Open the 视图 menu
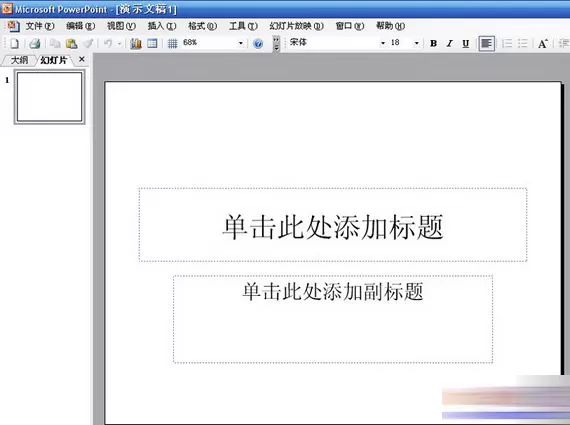This screenshot has height=425, width=570. (x=121, y=26)
